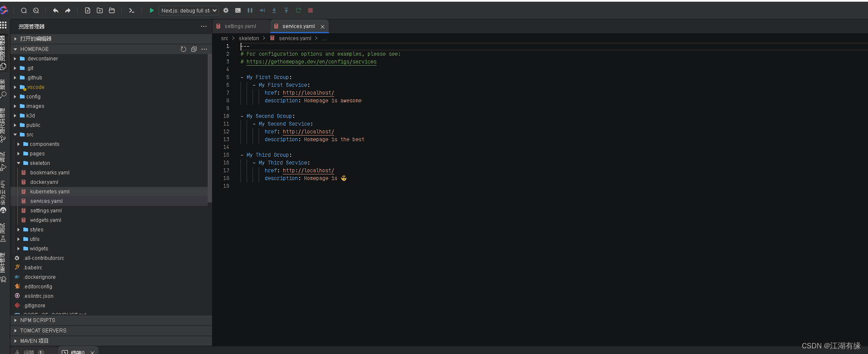Screen dimensions: 868x354
Task: Click the undo arrow in the toolbar
Action: click(x=56, y=10)
